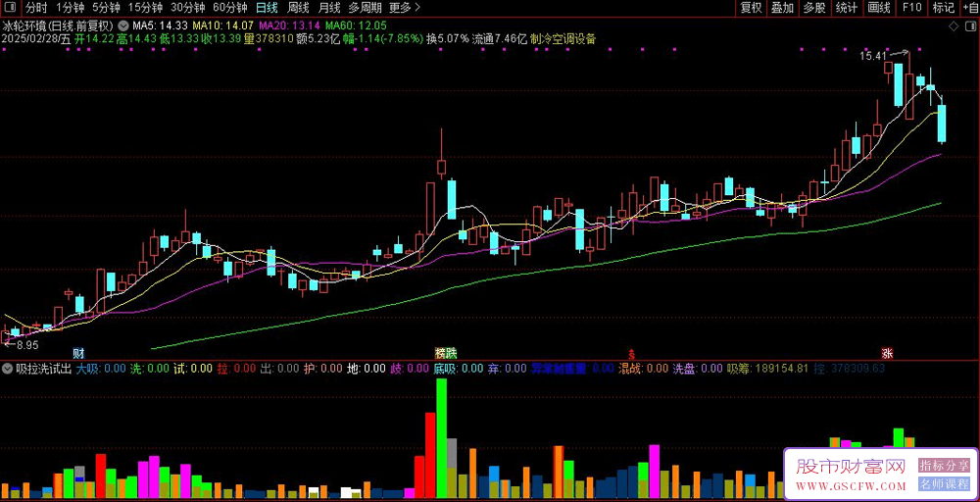The width and height of the screenshot is (980, 502).
Task: Select the 多周期 view
Action: click(x=364, y=8)
